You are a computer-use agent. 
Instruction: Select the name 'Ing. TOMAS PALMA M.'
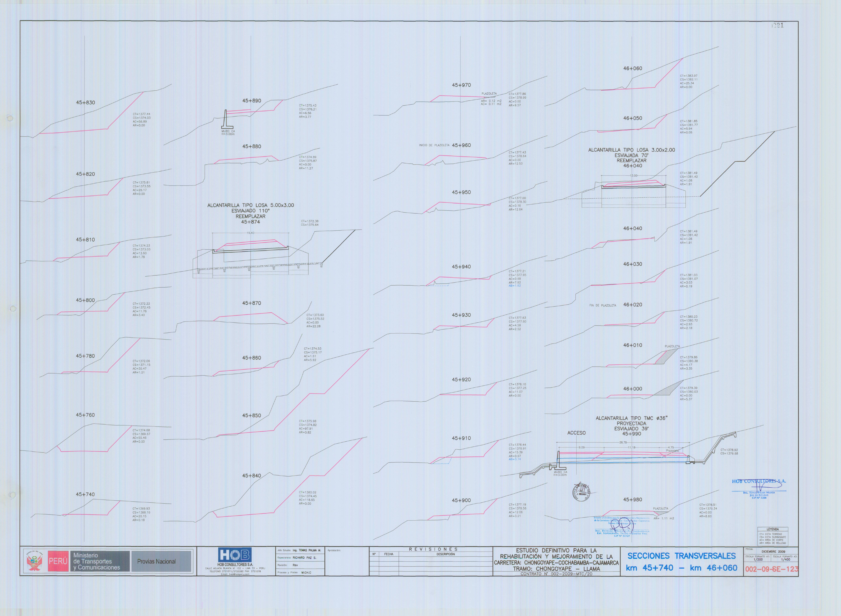(x=307, y=550)
